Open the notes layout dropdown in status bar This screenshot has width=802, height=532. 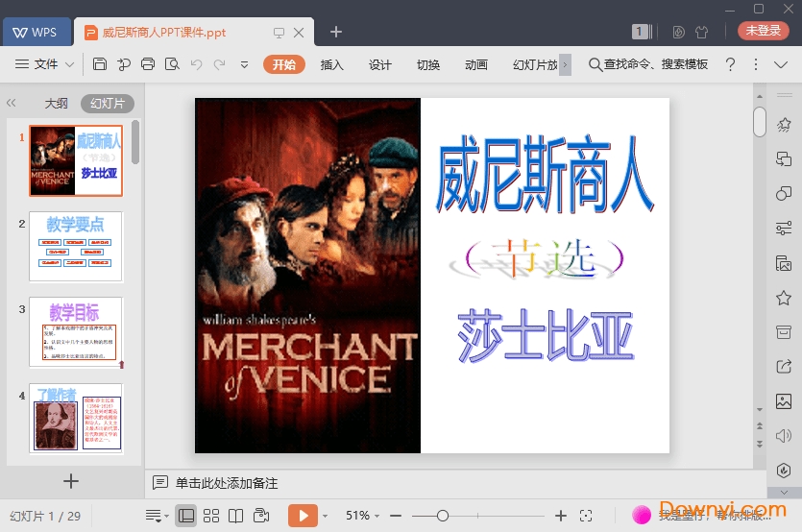[x=157, y=516]
